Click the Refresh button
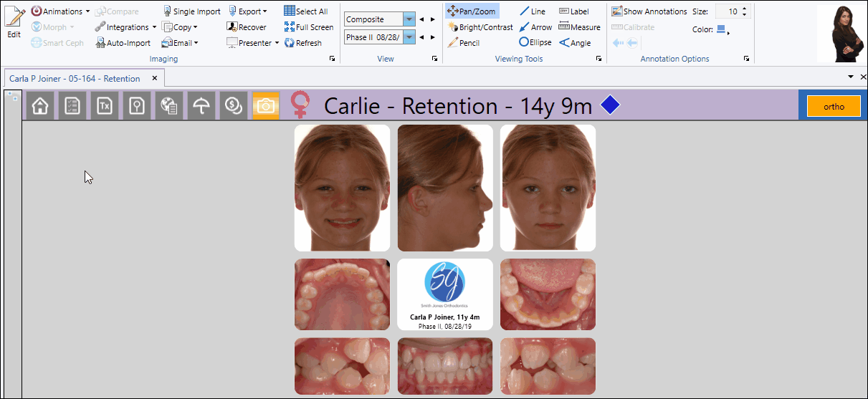Screen dimensions: 868x399 coord(302,43)
